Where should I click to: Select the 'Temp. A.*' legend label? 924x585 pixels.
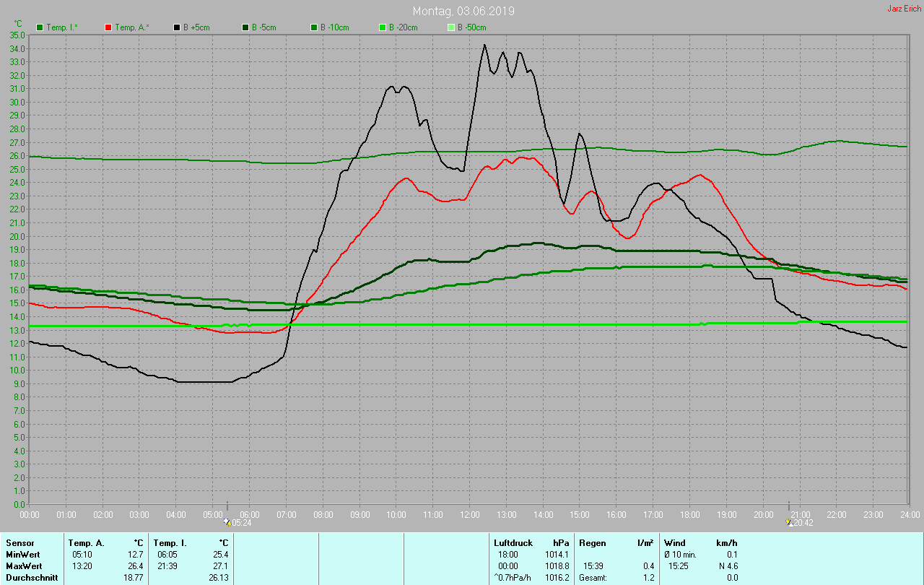tap(131, 27)
